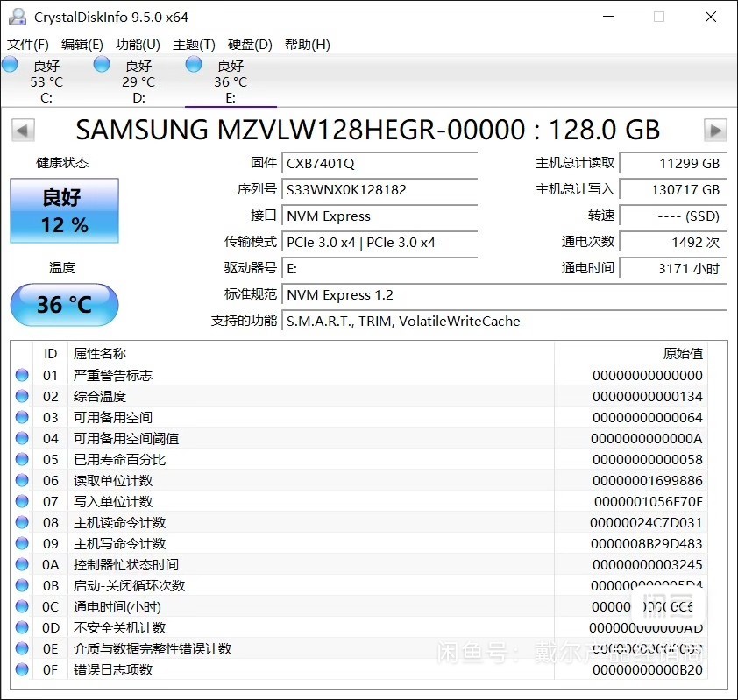This screenshot has height=700, width=738.
Task: Select the 不安全关机计数 attribute row
Action: [359, 627]
